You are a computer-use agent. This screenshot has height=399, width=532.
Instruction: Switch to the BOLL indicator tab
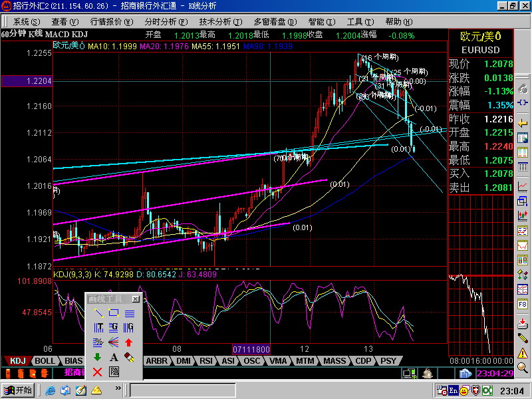[45, 360]
